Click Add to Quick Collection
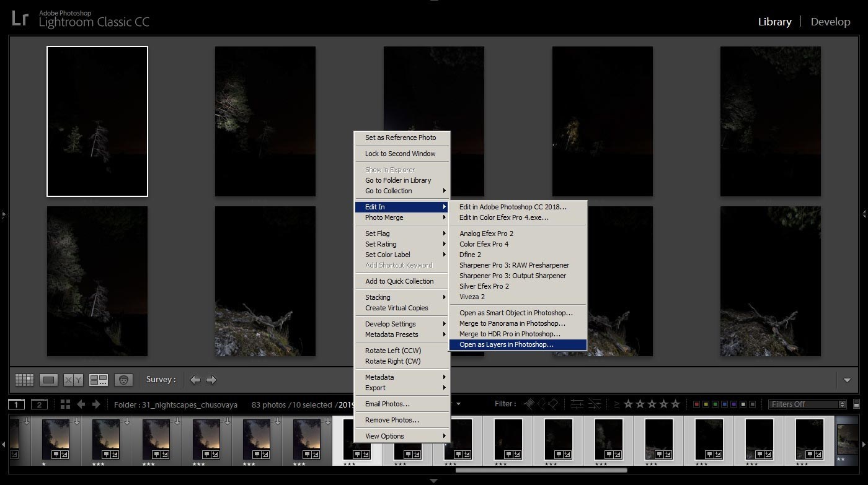Screen dimensions: 868x485 click(399, 281)
